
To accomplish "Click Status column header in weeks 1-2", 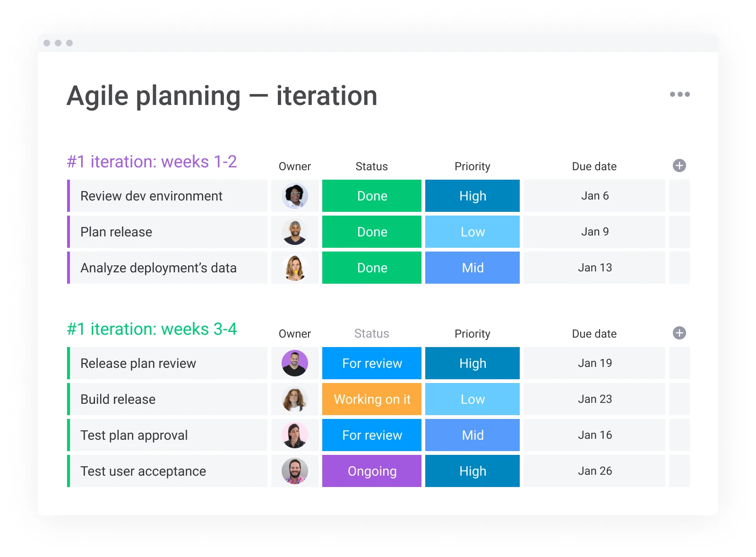I will pos(372,166).
